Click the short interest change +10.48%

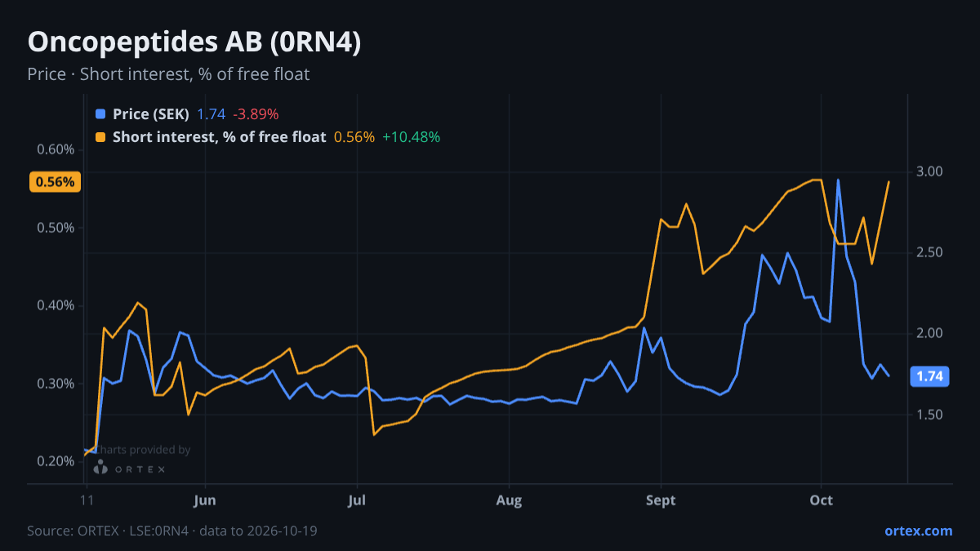pyautogui.click(x=411, y=137)
